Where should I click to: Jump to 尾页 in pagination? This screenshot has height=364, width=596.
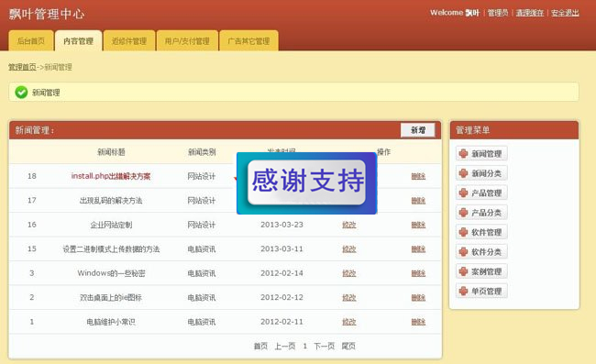point(348,347)
